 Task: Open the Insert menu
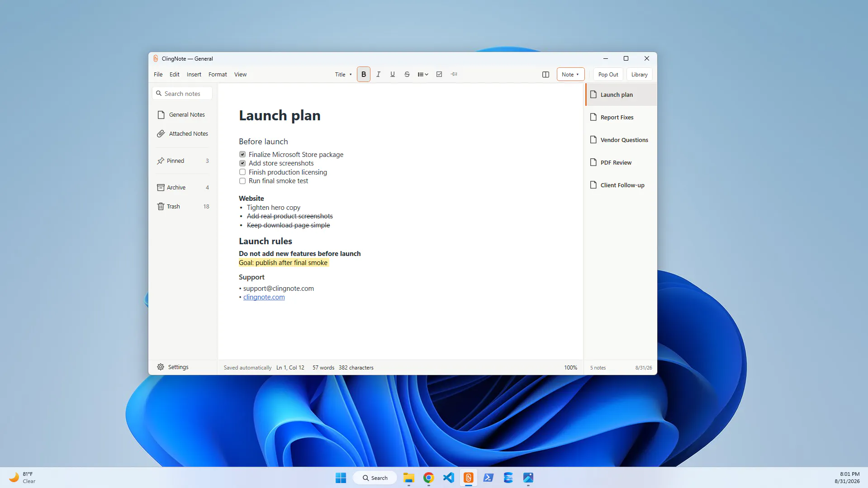194,75
